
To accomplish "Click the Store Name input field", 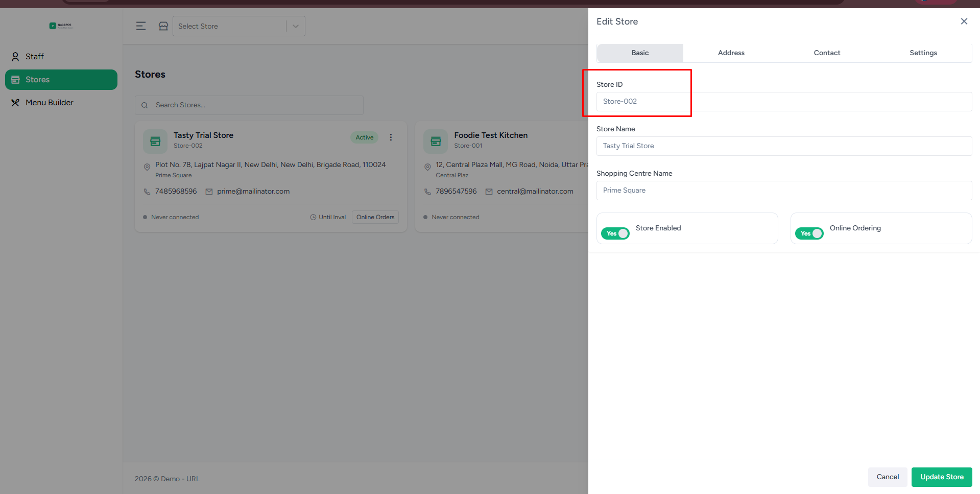I will (x=784, y=146).
